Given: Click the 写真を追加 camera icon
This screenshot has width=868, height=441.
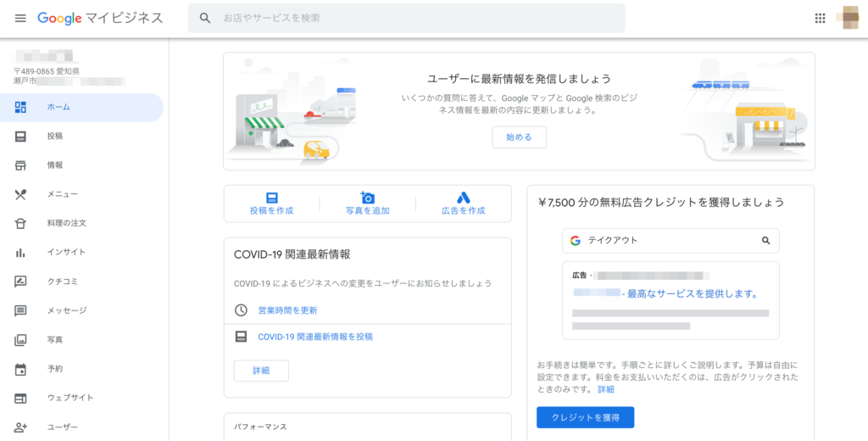Looking at the screenshot, I should click(368, 198).
